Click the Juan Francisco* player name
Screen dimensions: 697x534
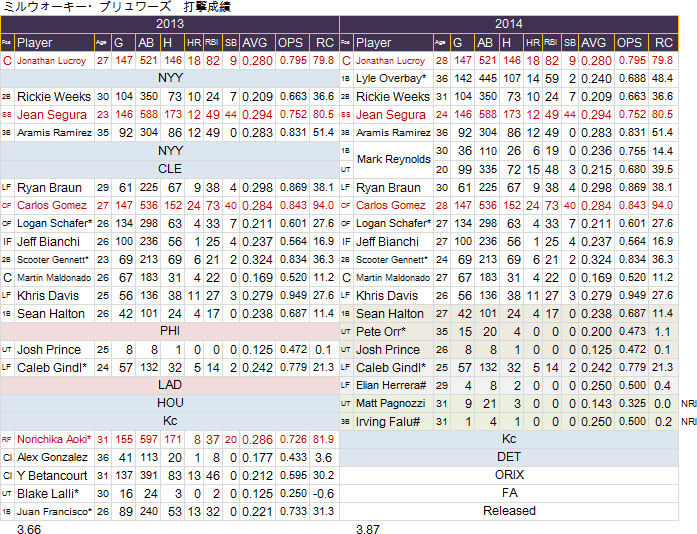pos(54,511)
